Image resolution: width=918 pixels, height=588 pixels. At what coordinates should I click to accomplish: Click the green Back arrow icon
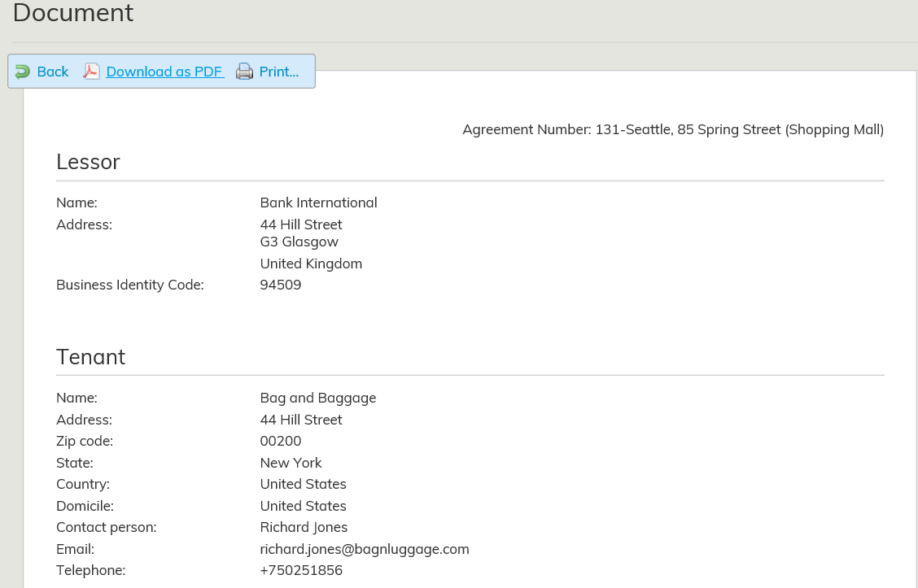(x=23, y=72)
